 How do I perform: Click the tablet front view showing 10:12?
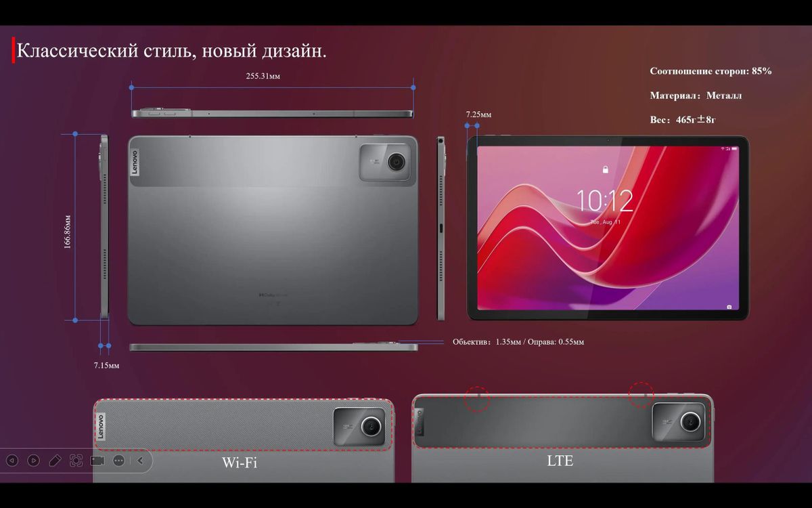[607, 228]
